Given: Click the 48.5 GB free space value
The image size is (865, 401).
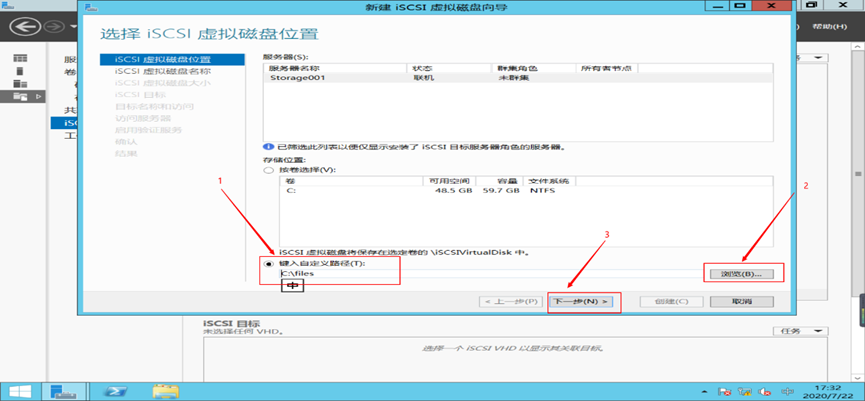Looking at the screenshot, I should tap(453, 190).
